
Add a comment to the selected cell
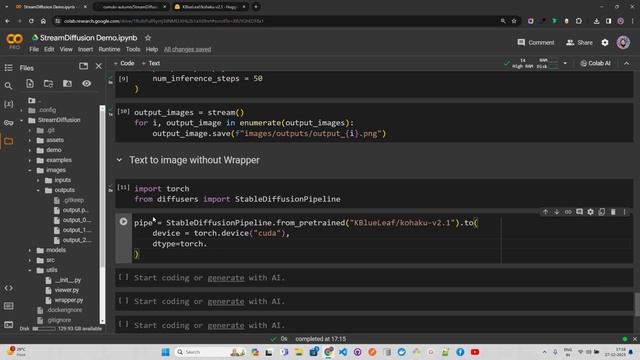pyautogui.click(x=579, y=212)
